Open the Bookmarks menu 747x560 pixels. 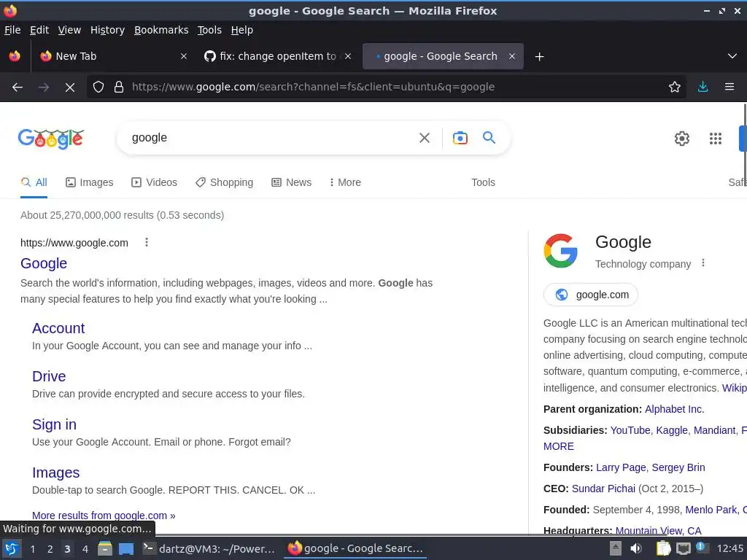[x=161, y=30]
